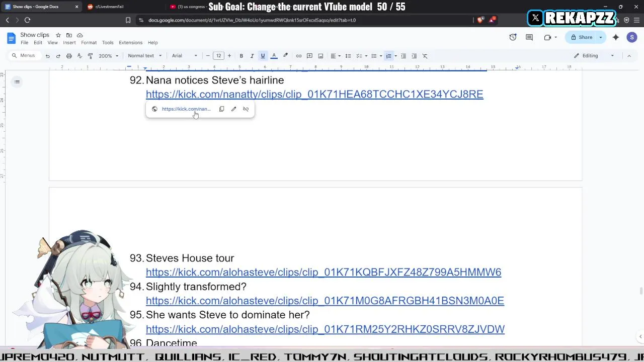Edit link with pencil in popup

233,109
